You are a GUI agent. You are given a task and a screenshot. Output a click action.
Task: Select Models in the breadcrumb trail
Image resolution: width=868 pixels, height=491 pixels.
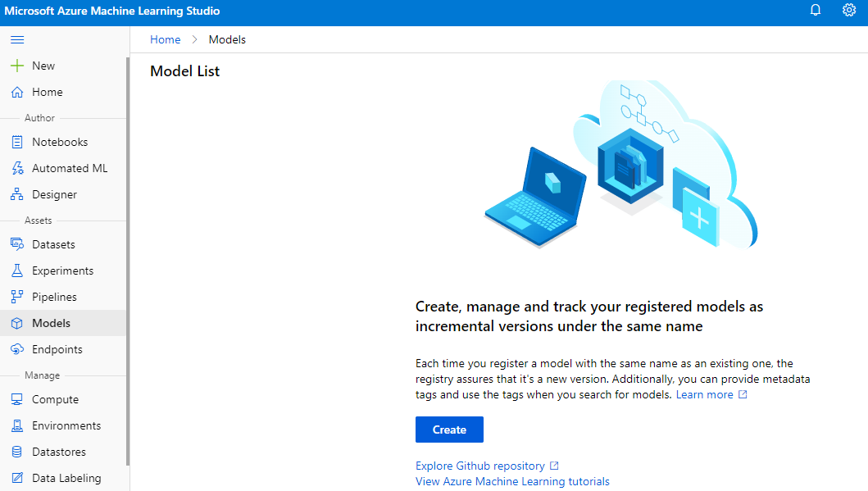pos(227,39)
